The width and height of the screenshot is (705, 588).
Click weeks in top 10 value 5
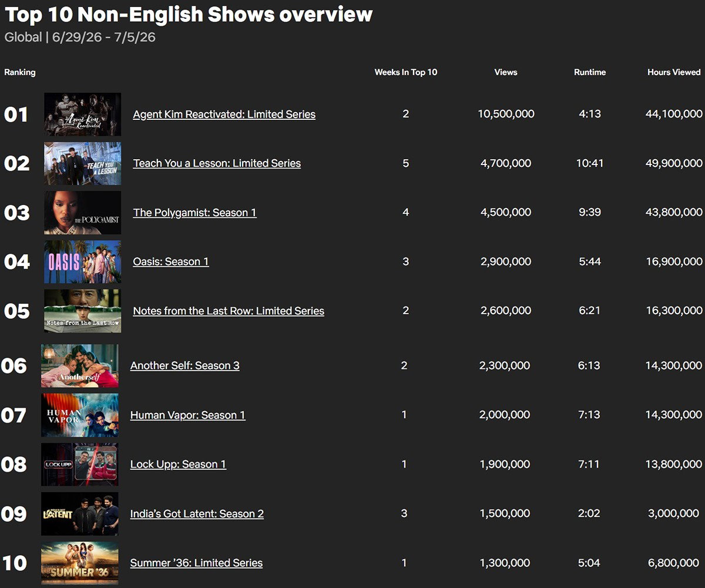pos(406,163)
